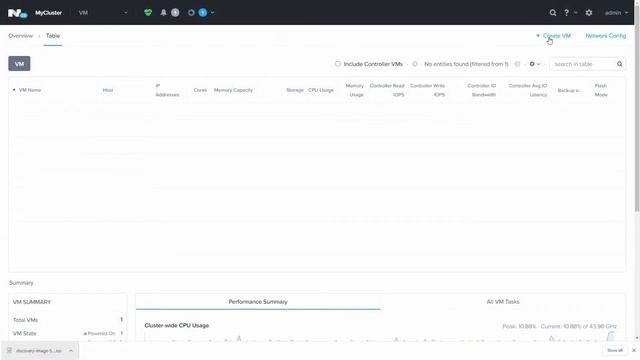Open the admin user dropdown
This screenshot has height=360, width=640.
pyautogui.click(x=616, y=13)
